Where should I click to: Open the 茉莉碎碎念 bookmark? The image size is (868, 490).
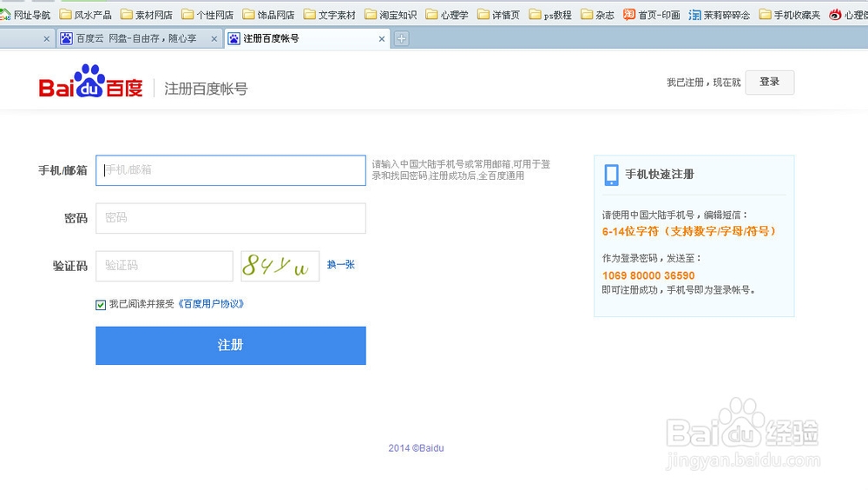[719, 15]
